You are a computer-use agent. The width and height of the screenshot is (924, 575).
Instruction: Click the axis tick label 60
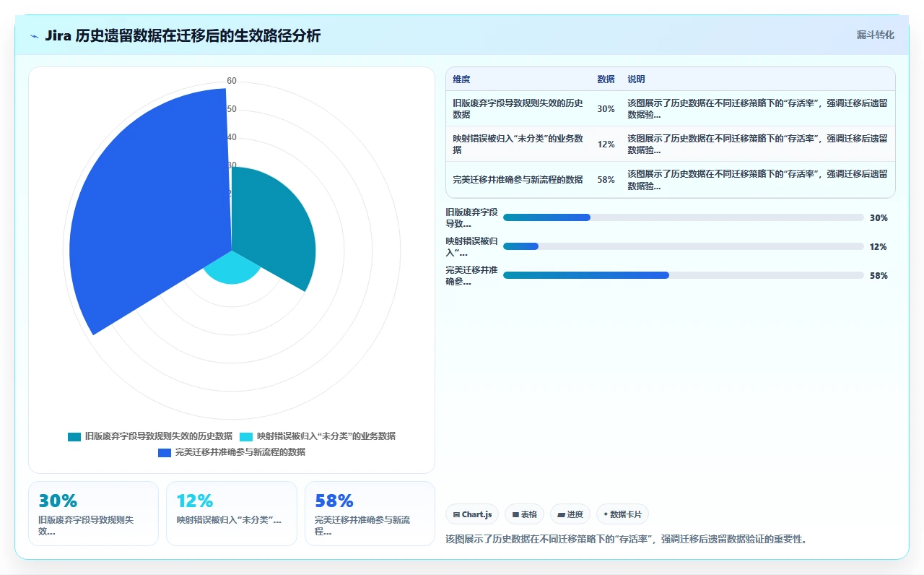pos(232,81)
